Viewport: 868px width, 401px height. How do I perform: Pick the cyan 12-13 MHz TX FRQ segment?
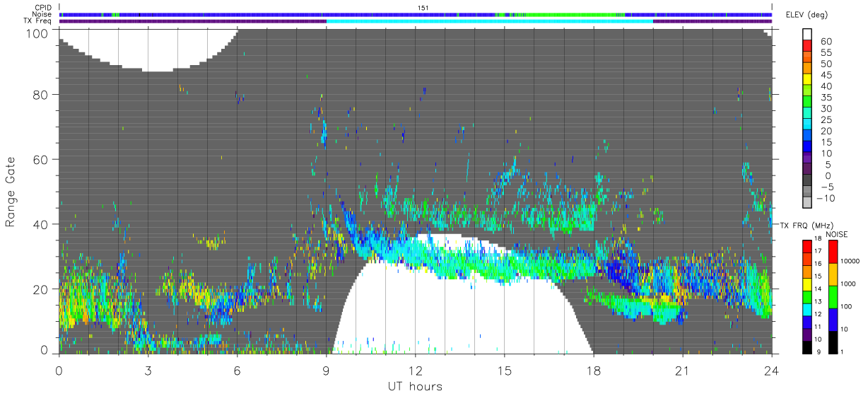[807, 309]
